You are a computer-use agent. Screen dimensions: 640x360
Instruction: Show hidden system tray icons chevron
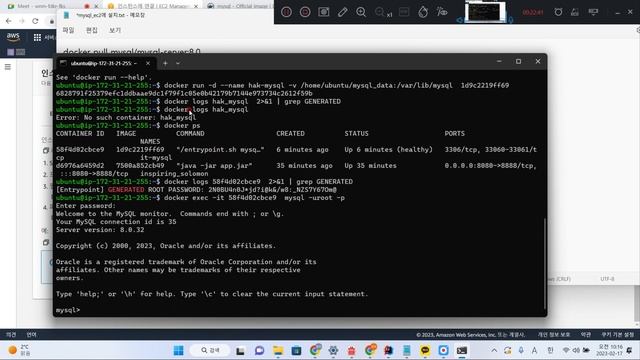pyautogui.click(x=494, y=350)
